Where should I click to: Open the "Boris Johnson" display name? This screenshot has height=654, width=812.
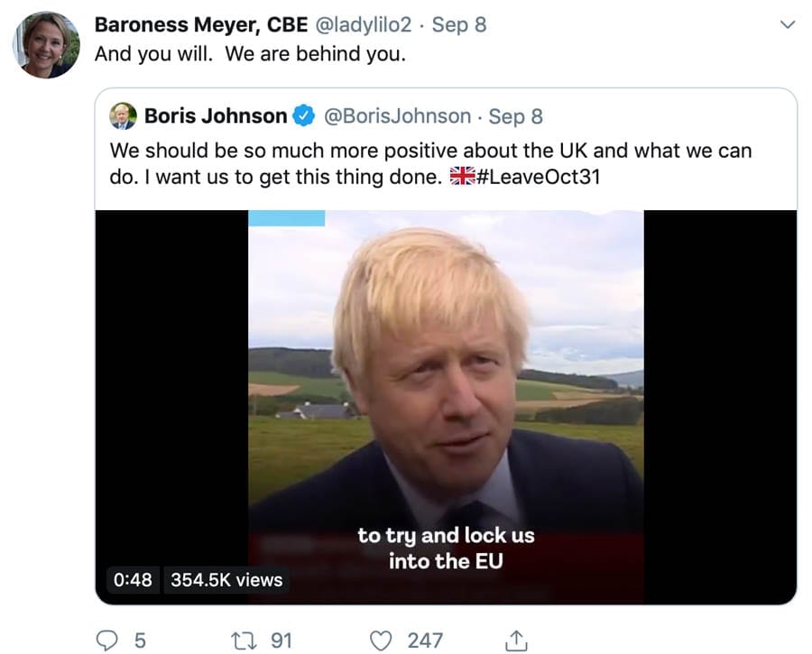coord(215,116)
